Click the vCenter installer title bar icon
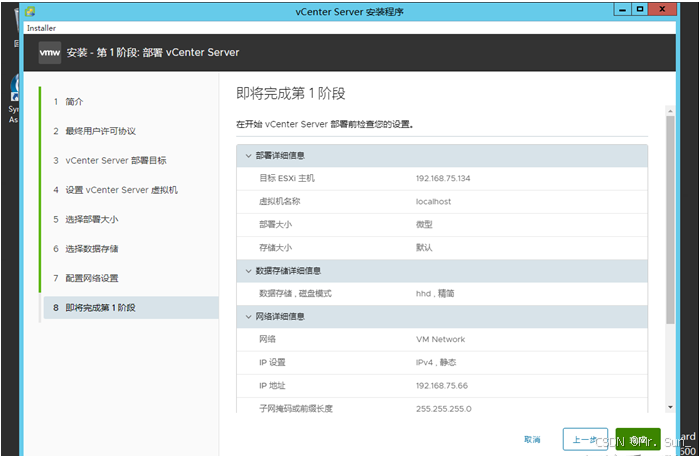The height and width of the screenshot is (456, 699). (x=30, y=11)
